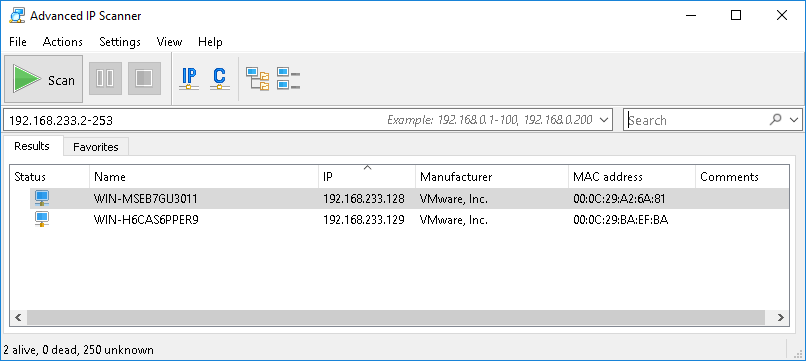
Task: Expand the IP range history dropdown
Action: point(605,120)
